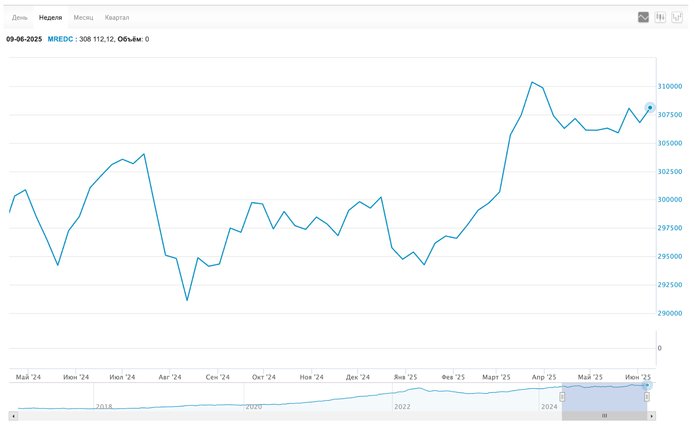This screenshot has height=426, width=700.
Task: Select the Неделя period tab
Action: pos(50,17)
